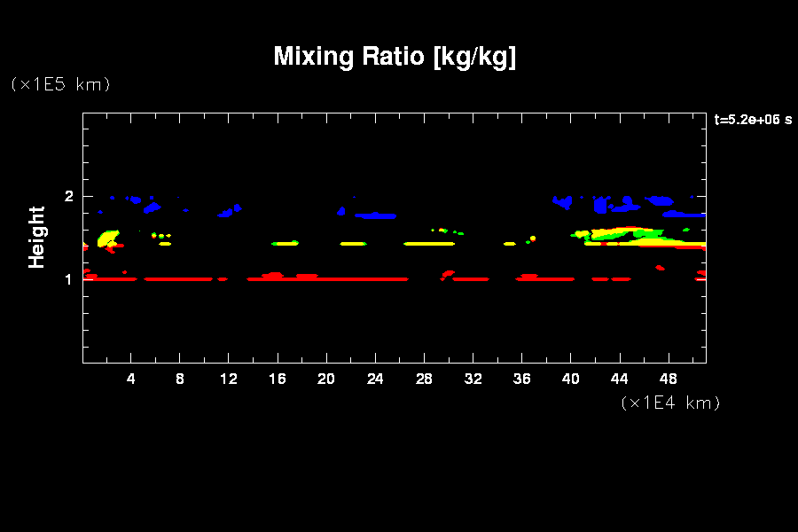Click y-axis tick label 2

69,196
